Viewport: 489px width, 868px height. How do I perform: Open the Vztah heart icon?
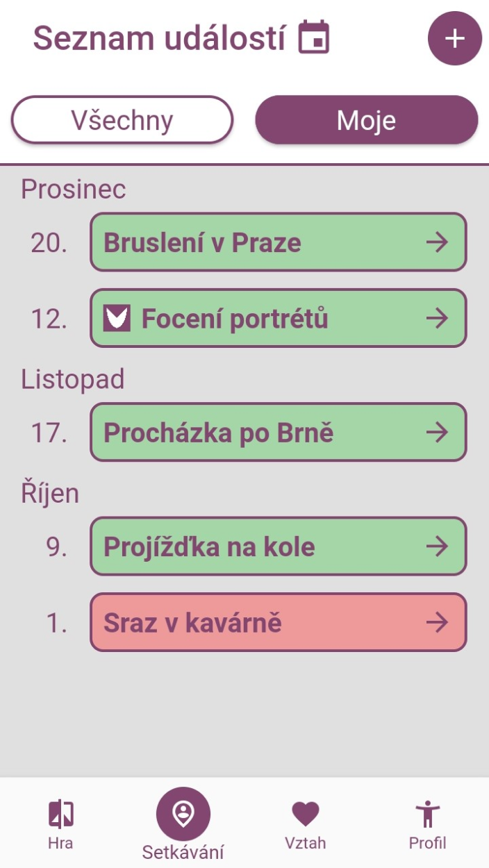click(305, 813)
